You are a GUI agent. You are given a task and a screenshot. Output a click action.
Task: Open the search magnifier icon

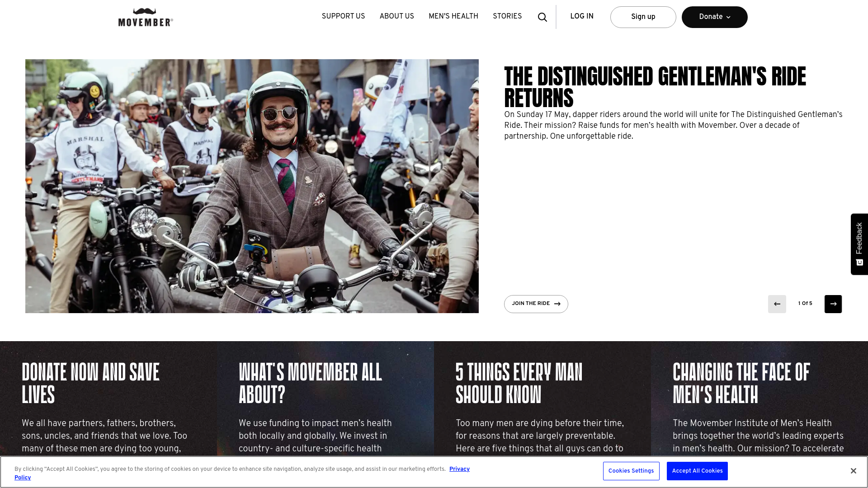[542, 17]
